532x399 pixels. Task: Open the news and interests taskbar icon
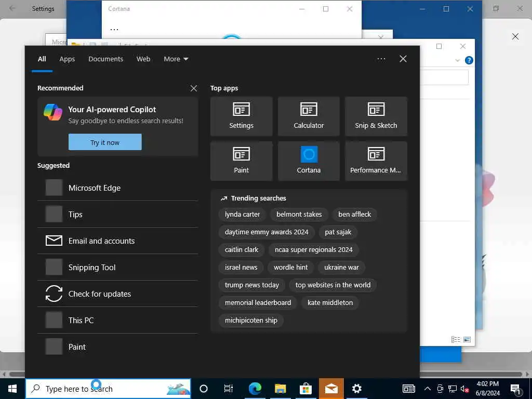409,389
